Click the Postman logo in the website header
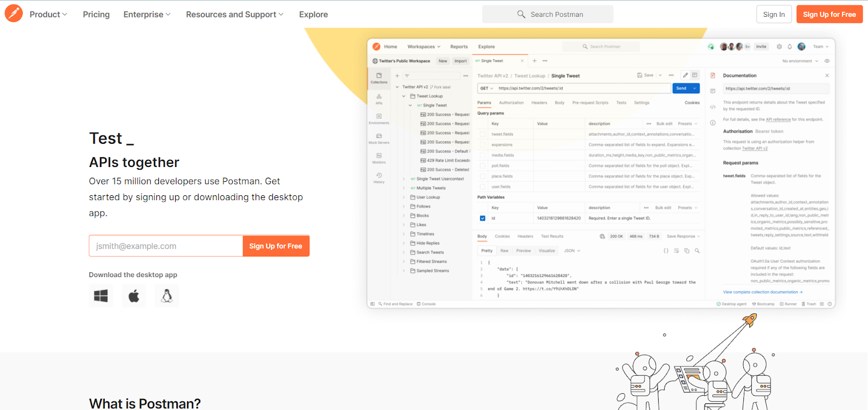Image resolution: width=868 pixels, height=410 pixels. [14, 14]
